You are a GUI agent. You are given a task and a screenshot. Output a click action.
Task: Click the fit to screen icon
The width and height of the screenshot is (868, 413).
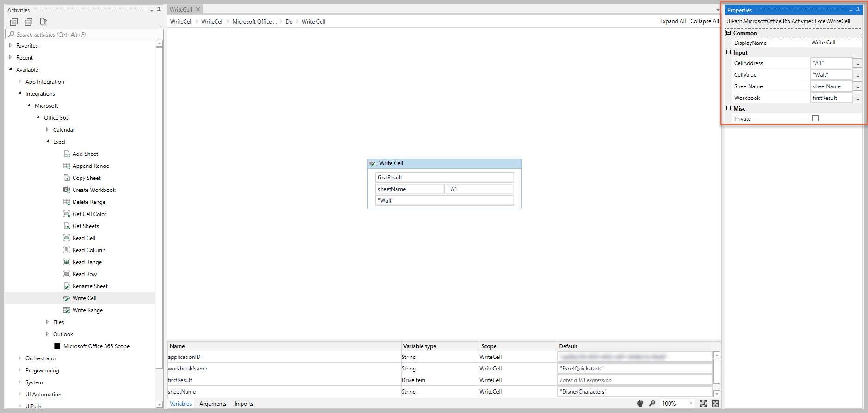tap(703, 403)
